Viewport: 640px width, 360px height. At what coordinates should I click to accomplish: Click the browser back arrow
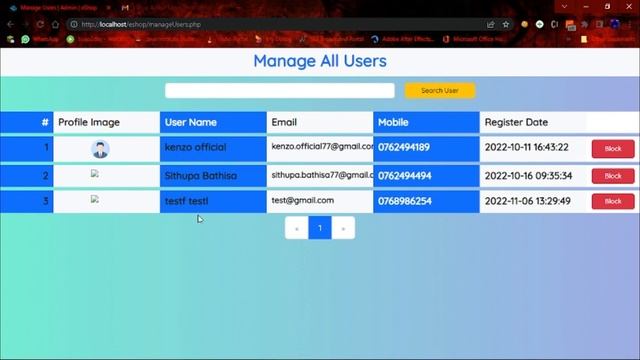point(10,24)
